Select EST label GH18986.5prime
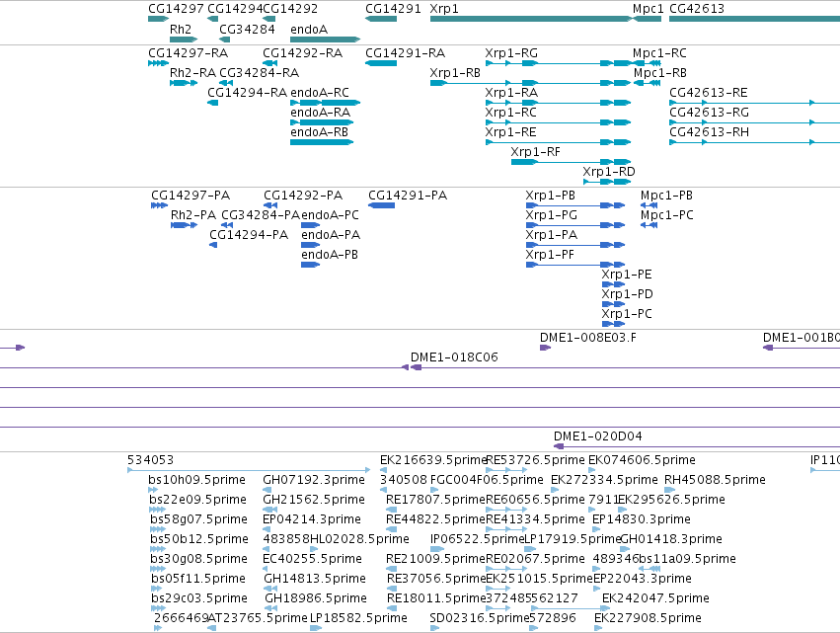 316,599
